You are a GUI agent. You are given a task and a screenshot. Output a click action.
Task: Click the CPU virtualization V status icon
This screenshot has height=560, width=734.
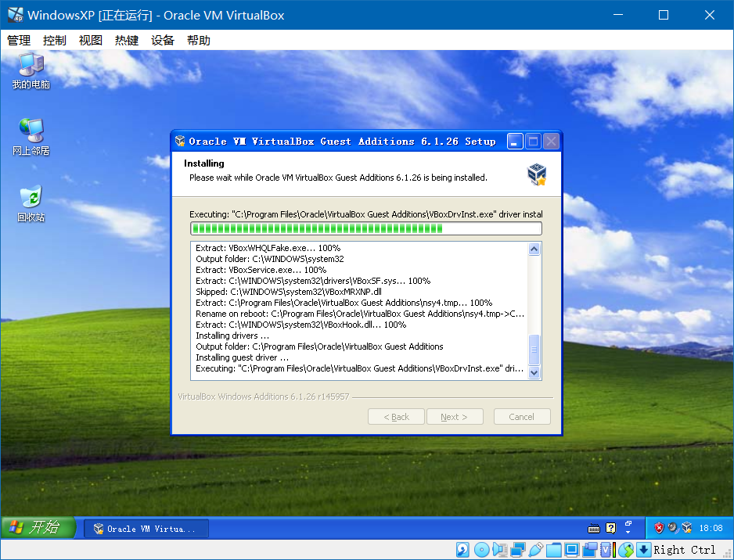[605, 550]
